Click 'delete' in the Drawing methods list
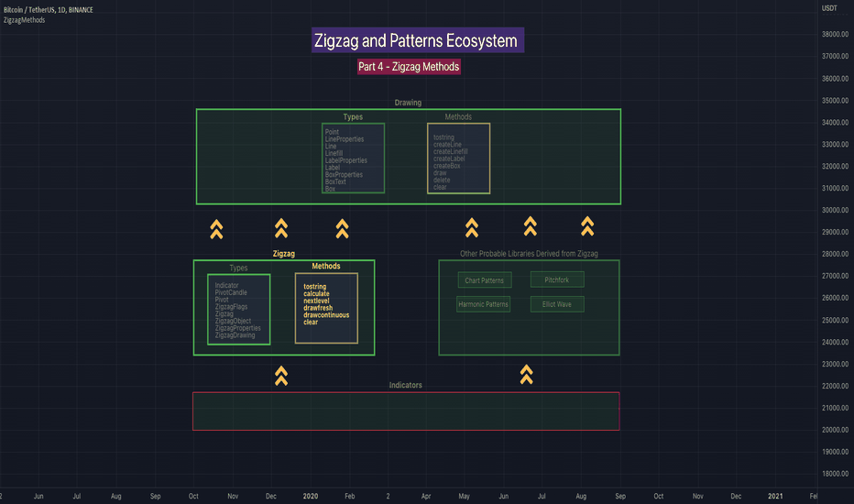The image size is (854, 504). [x=442, y=181]
